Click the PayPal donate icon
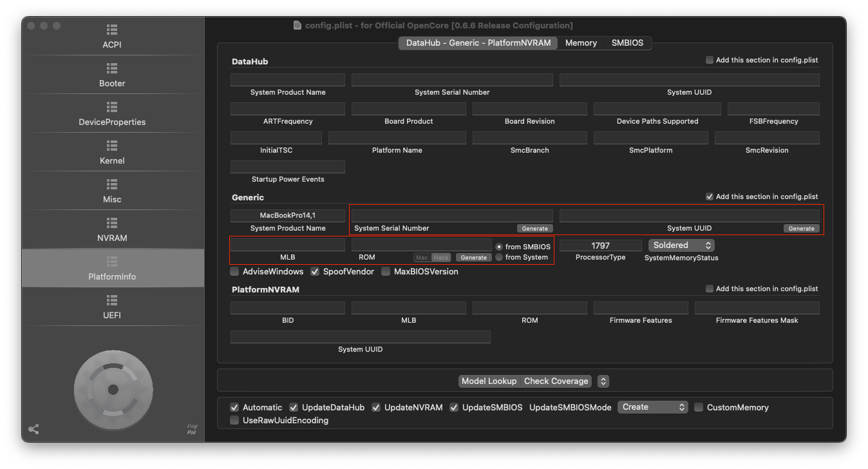Screen dimensions: 868x469 (192, 429)
